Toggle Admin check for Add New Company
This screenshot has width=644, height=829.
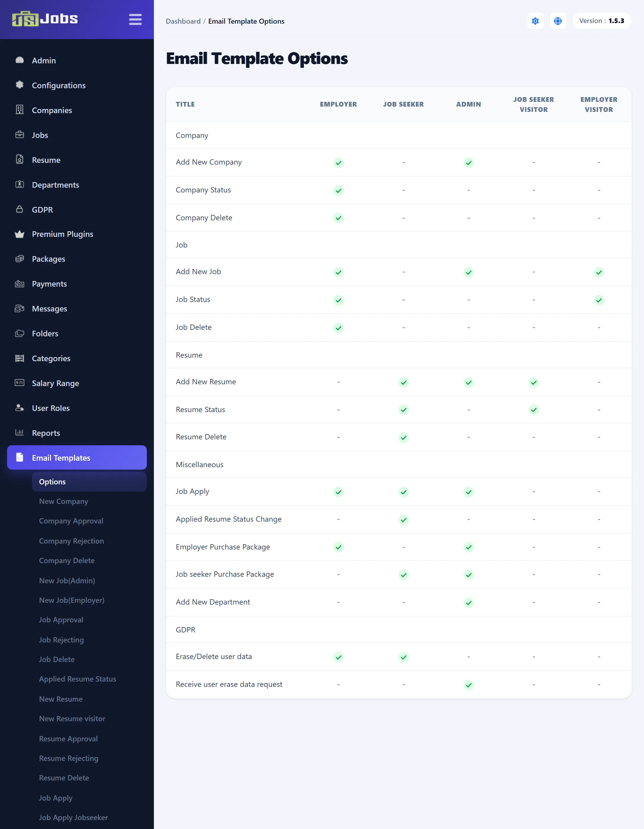(469, 163)
